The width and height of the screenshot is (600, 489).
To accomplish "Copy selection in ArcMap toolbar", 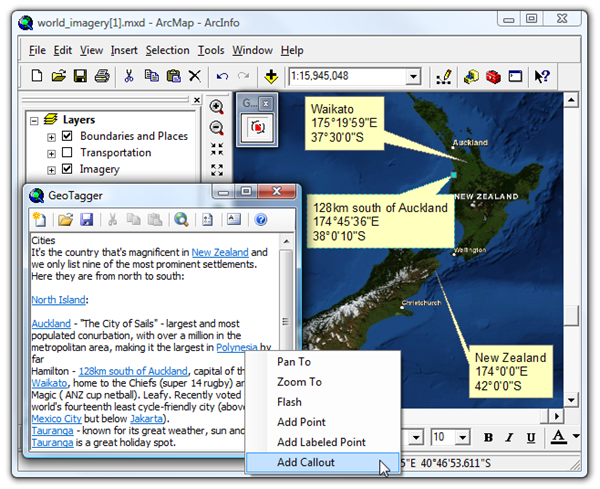I will tap(152, 76).
